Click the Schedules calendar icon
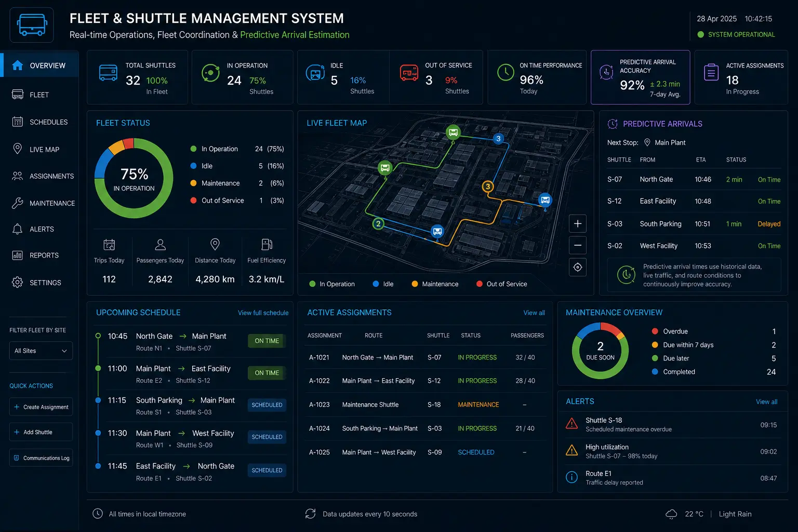 pyautogui.click(x=17, y=122)
